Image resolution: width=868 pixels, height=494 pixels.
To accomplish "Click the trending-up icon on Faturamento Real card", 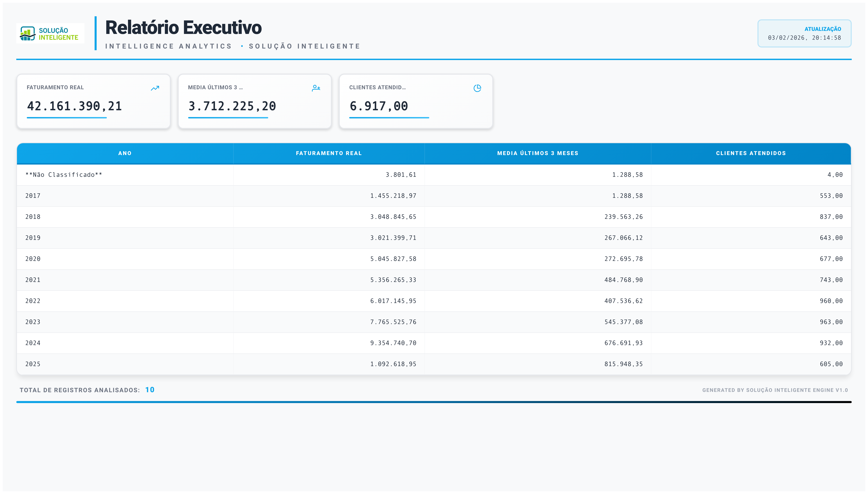I will 155,88.
